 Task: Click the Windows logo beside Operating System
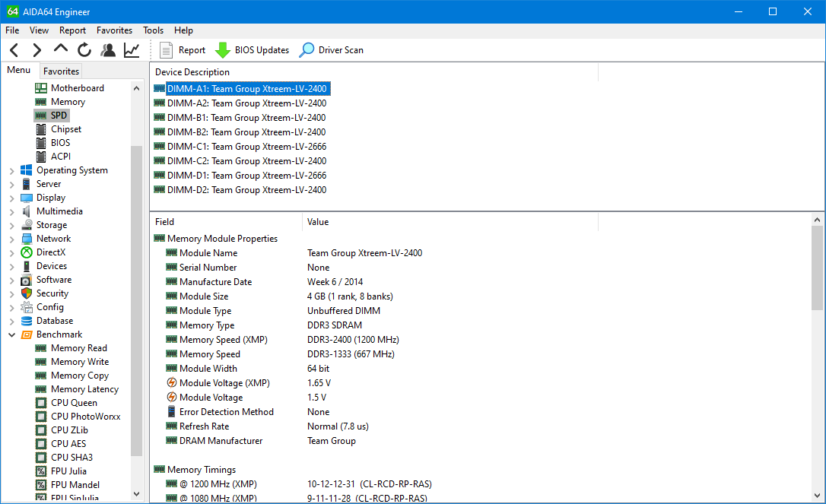click(27, 170)
